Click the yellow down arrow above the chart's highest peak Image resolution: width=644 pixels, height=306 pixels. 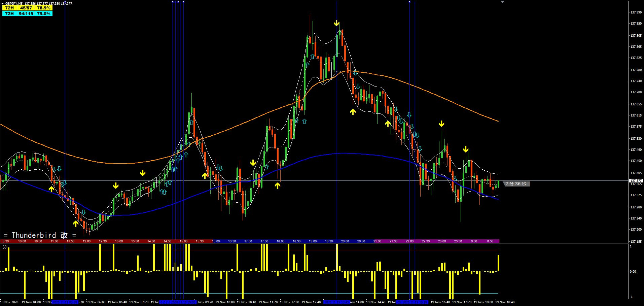pyautogui.click(x=336, y=23)
